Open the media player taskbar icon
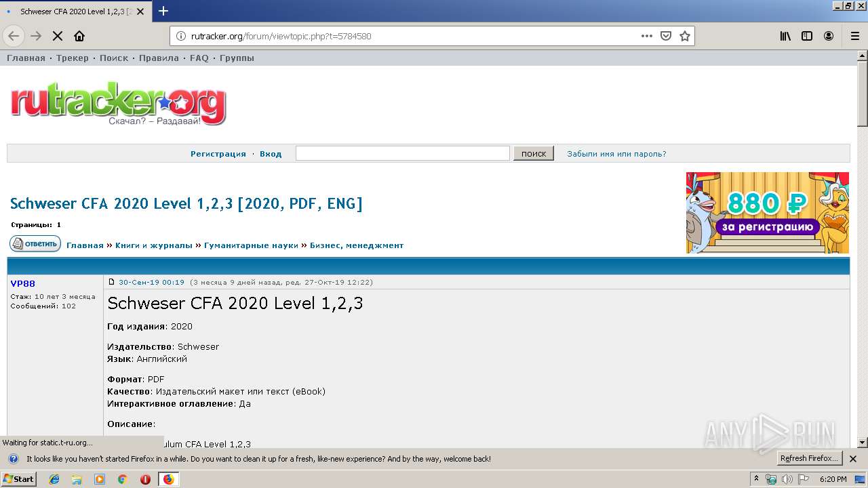Screen dimensions: 868x488 [x=100, y=479]
